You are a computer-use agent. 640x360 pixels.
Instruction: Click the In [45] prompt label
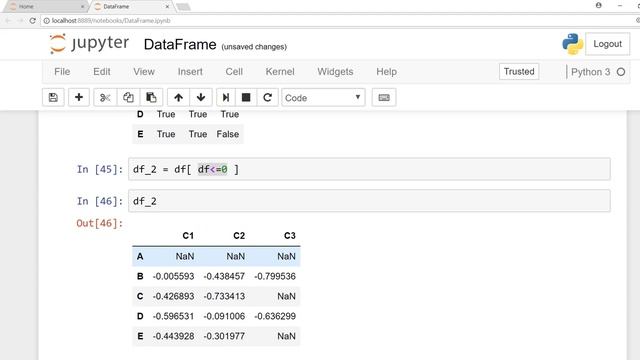click(x=100, y=169)
